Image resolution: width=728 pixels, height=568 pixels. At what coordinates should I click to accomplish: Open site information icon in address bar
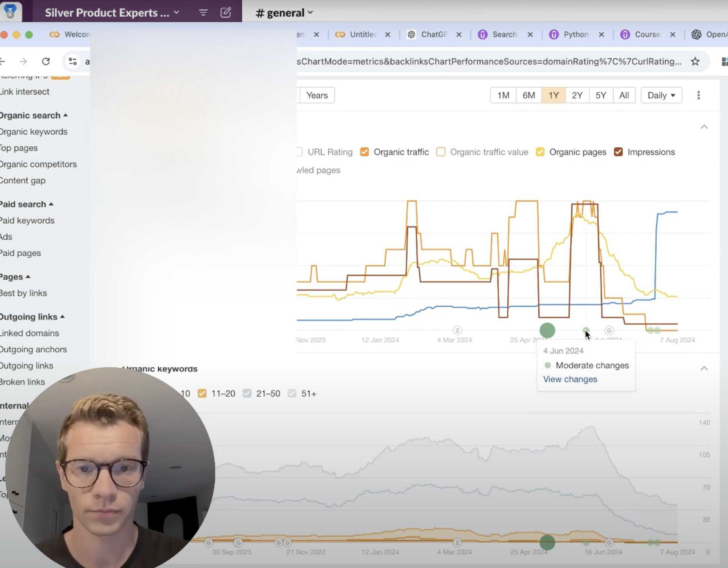pos(73,61)
